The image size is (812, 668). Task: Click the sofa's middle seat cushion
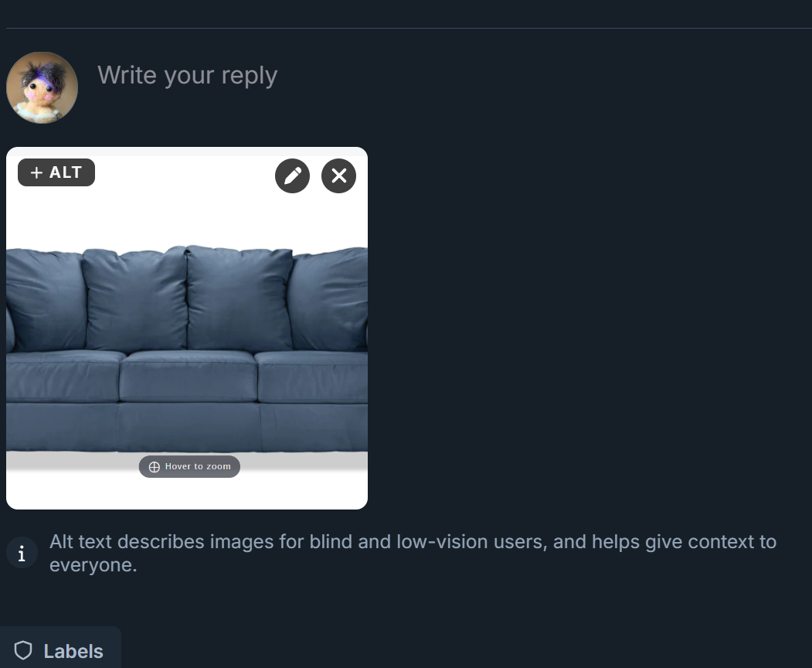pos(188,376)
